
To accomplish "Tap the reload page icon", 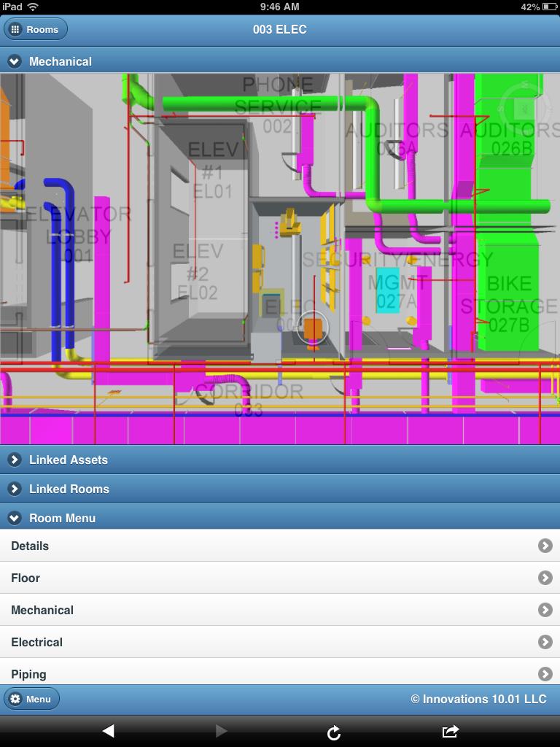I will 334,732.
